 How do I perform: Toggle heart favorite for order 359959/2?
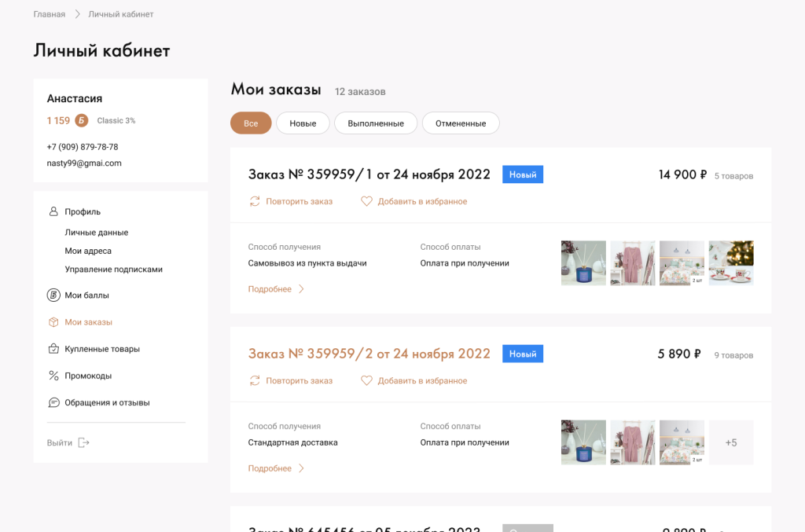[366, 380]
